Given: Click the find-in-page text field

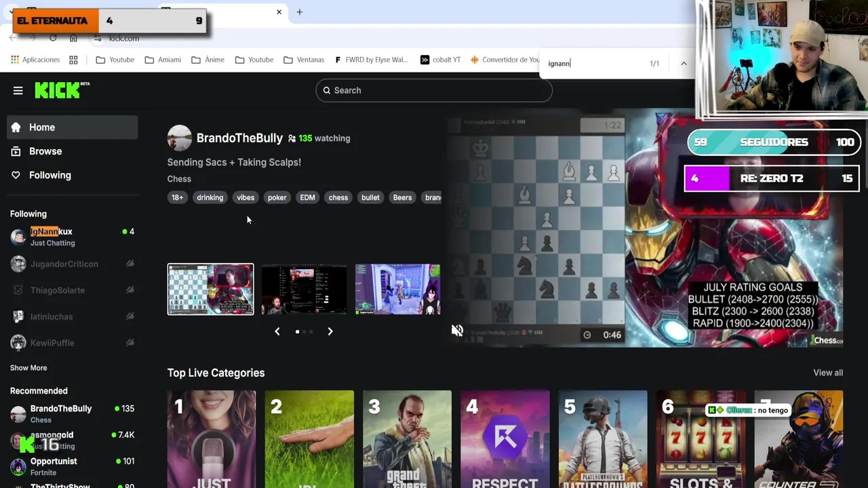Looking at the screenshot, I should click(x=593, y=63).
